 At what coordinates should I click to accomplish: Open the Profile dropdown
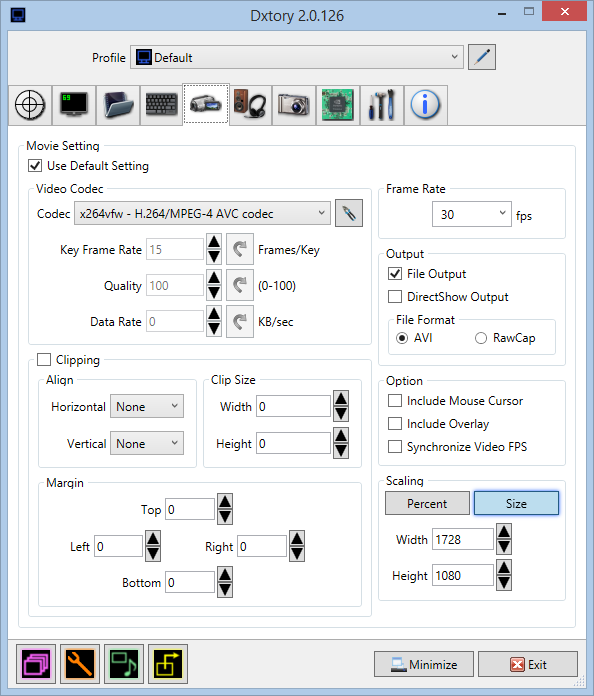click(x=297, y=57)
